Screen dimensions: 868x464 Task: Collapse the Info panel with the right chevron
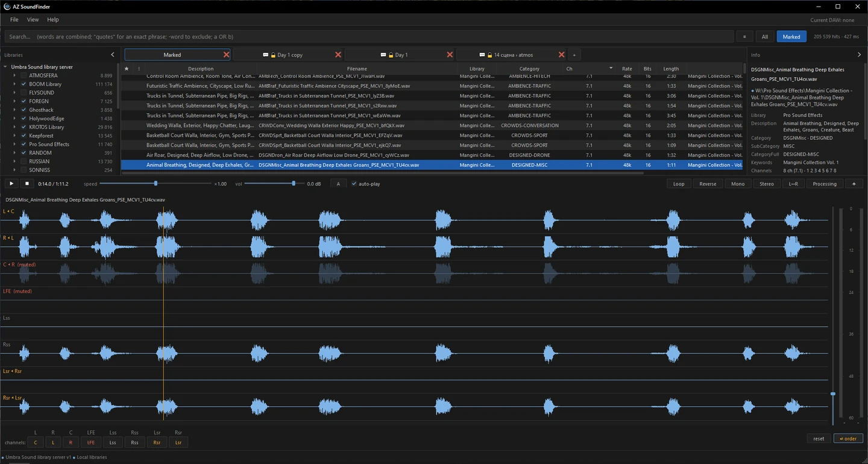tap(859, 55)
